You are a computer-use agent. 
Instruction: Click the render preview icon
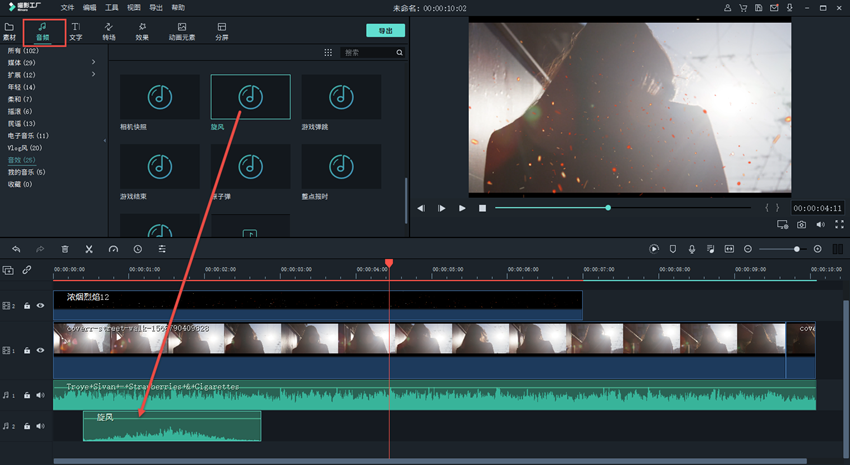pyautogui.click(x=654, y=249)
